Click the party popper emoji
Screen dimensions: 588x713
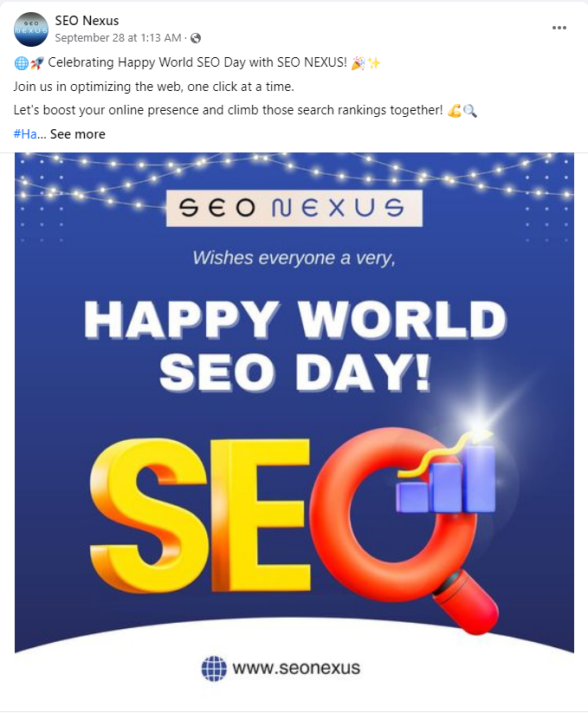(x=358, y=63)
